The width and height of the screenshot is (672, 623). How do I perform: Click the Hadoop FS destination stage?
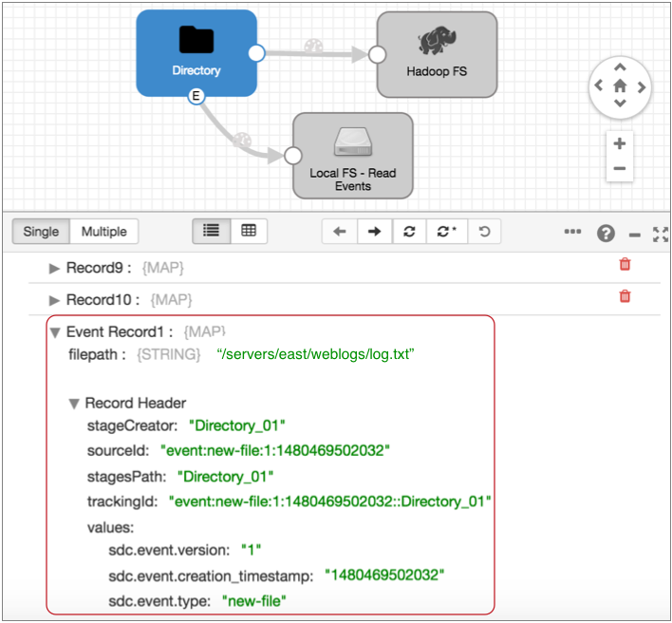point(437,54)
